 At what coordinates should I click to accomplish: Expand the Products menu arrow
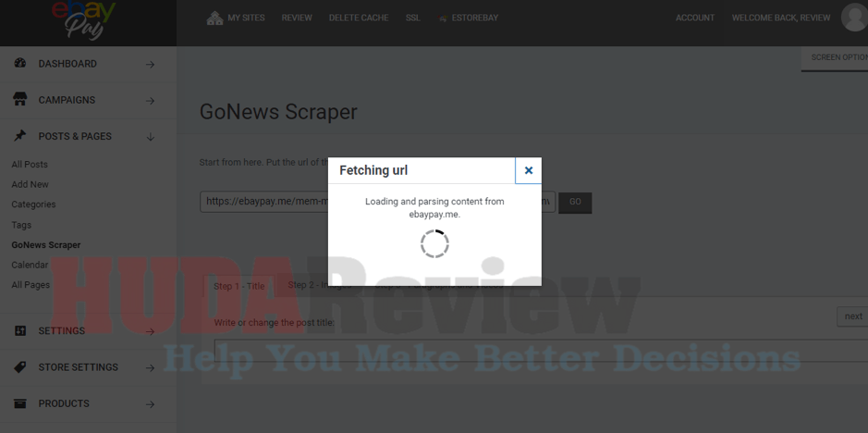[150, 404]
